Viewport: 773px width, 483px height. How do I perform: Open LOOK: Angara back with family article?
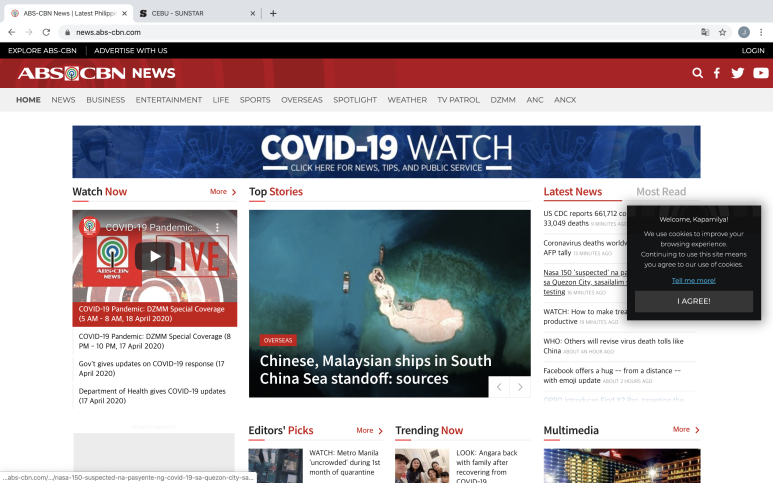(487, 466)
